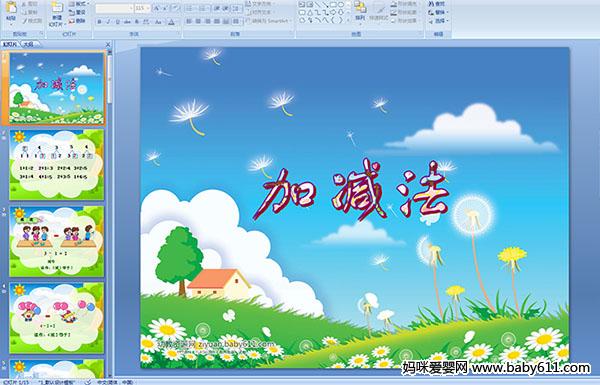The image size is (600, 385).
Task: Open the Replace (替换) dropdown
Action: [x=439, y=12]
